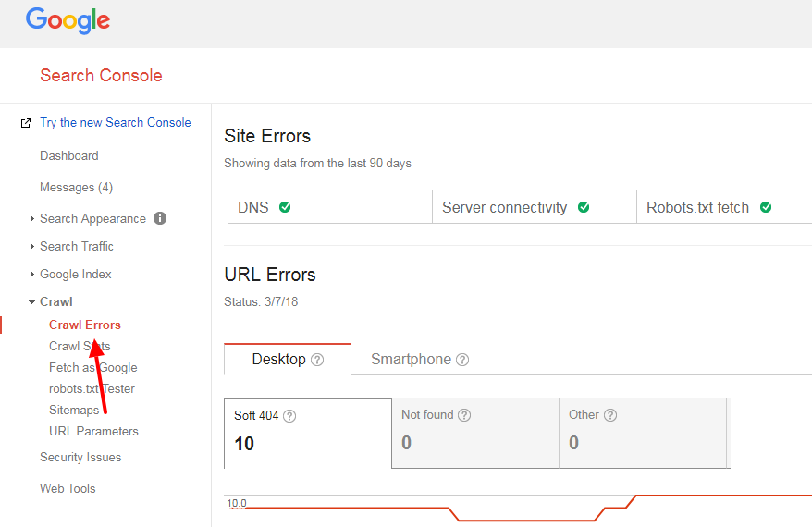The image size is (812, 527).
Task: Click the red line in errors graph
Action: click(x=721, y=496)
